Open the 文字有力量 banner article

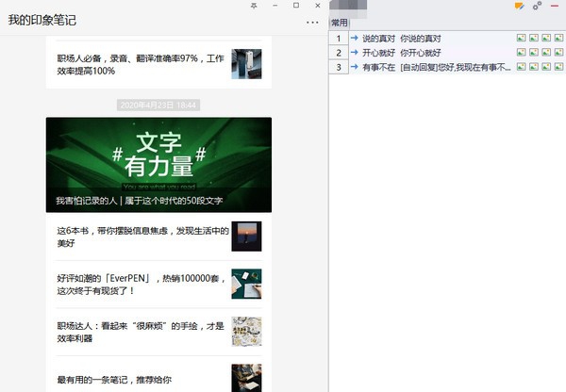[x=158, y=165]
